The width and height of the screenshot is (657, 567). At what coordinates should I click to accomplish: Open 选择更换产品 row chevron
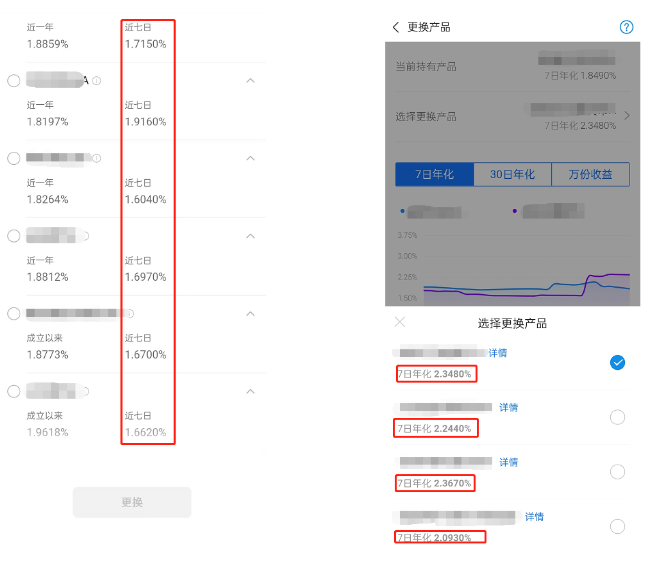627,115
